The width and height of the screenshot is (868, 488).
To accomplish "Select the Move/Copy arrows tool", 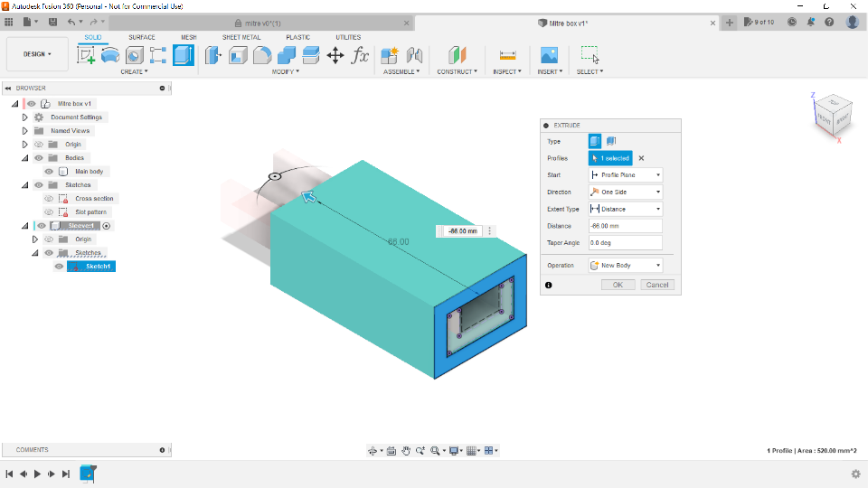I will pos(335,55).
